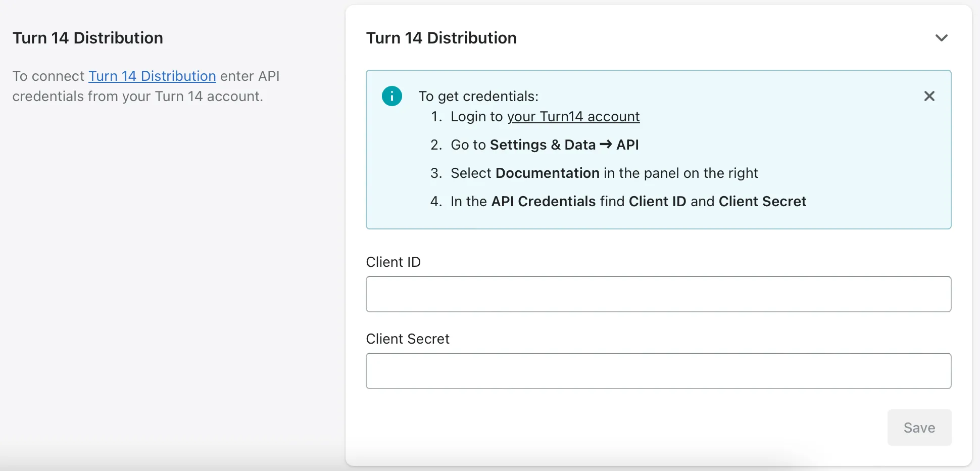Open the 'your Turn14 account' link
980x471 pixels.
[573, 117]
